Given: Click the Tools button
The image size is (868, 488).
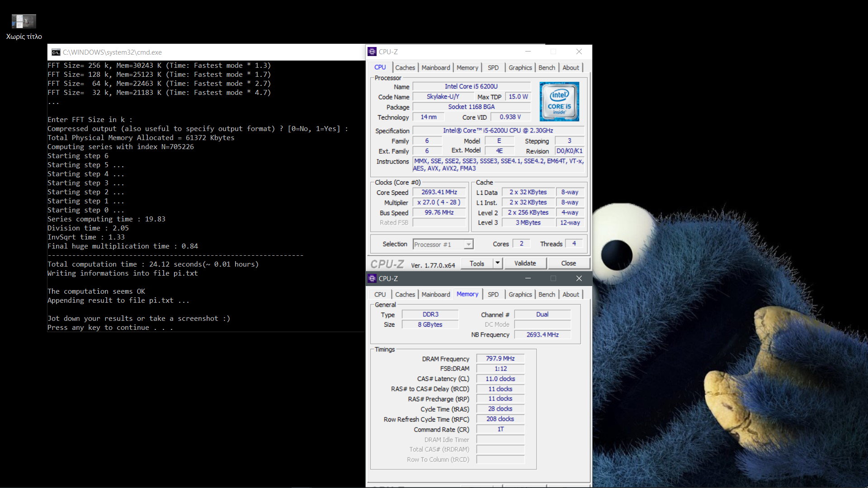Looking at the screenshot, I should [x=477, y=263].
